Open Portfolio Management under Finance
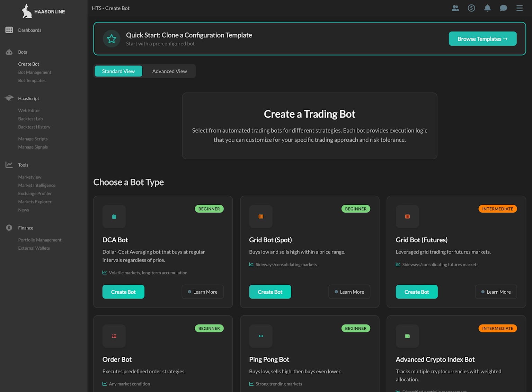 (x=39, y=240)
